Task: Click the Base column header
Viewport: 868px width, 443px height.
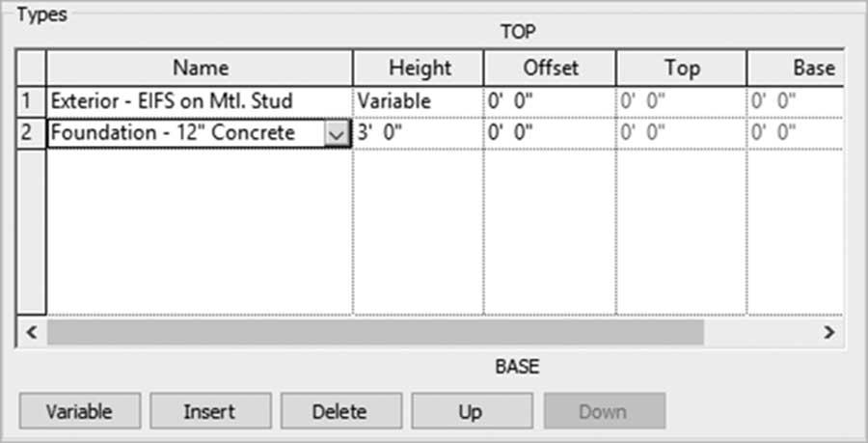Action: pyautogui.click(x=796, y=69)
